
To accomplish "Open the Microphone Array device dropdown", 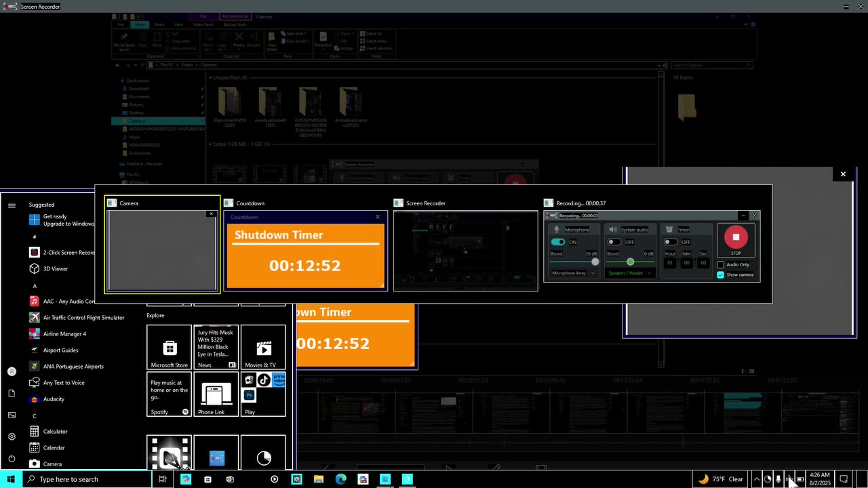I will (574, 273).
